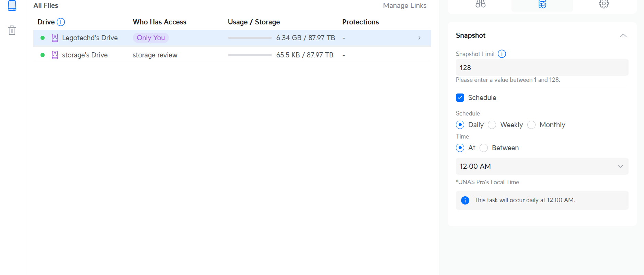Click the Legotechd's Drive name
Screen dimensions: 644x275
pos(90,38)
